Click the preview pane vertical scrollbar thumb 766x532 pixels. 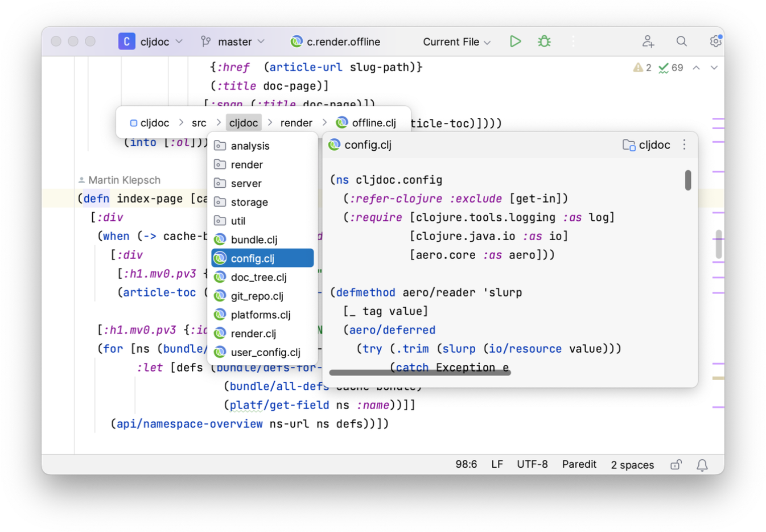[688, 180]
